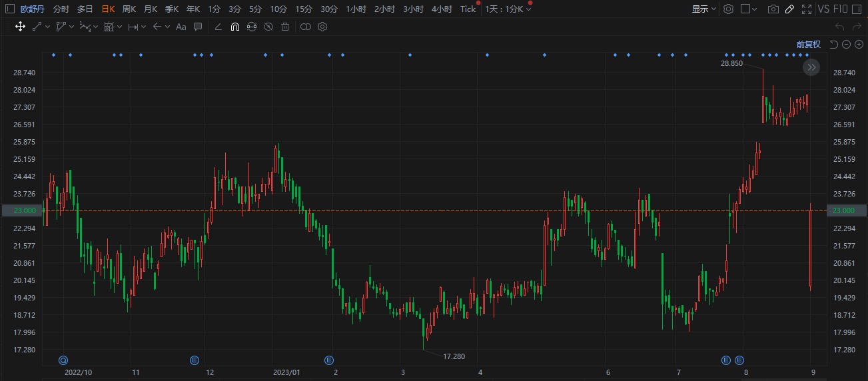This screenshot has height=381, width=868.
Task: Expand the 1天:1分K period dropdown
Action: point(508,9)
